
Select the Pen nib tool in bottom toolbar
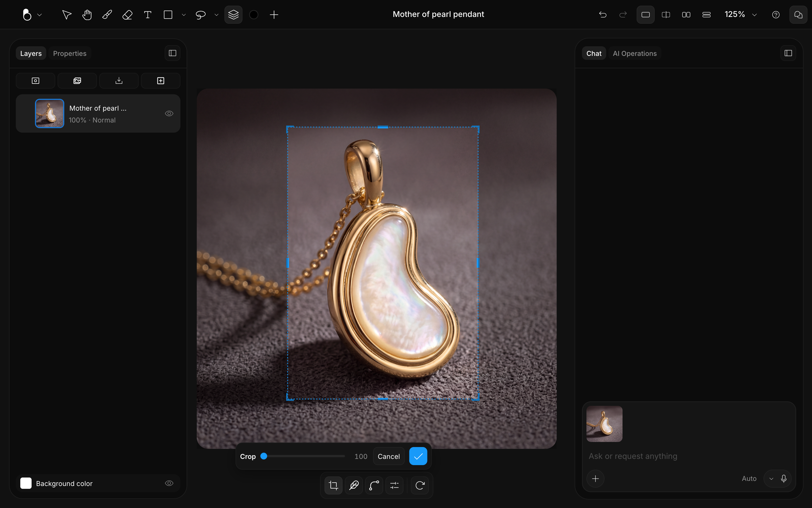coord(354,485)
